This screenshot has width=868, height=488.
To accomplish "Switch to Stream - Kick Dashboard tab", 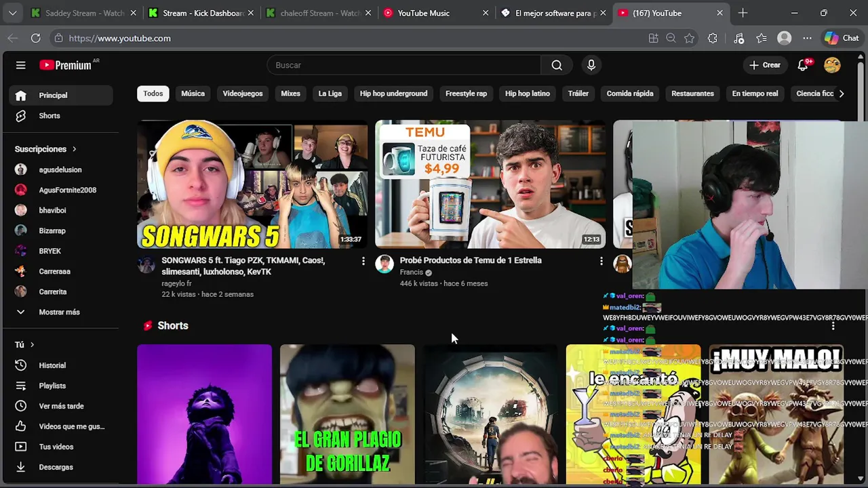I will pyautogui.click(x=200, y=13).
